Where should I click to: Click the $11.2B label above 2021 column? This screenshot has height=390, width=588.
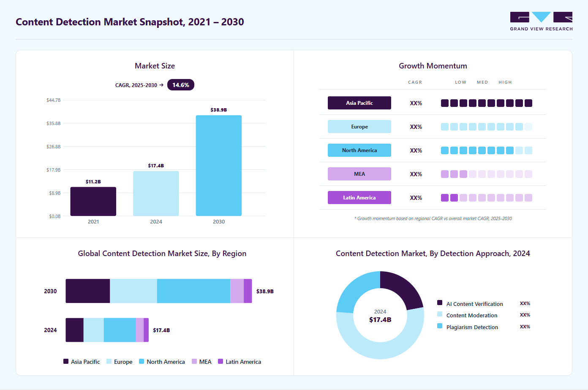(x=93, y=182)
